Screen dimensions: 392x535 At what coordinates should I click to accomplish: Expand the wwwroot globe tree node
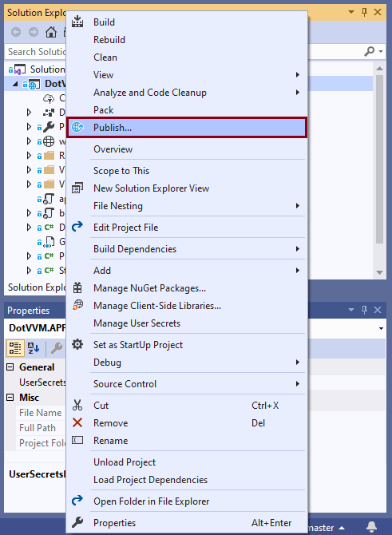click(x=30, y=141)
